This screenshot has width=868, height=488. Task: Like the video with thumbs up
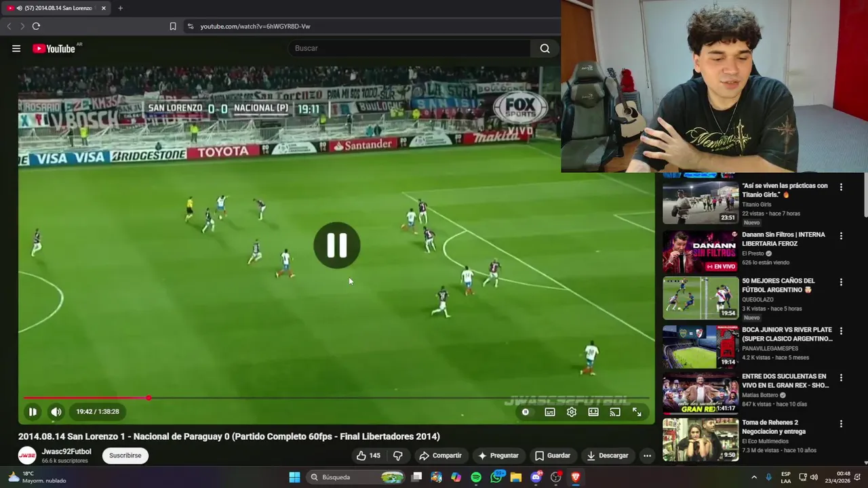(x=368, y=455)
